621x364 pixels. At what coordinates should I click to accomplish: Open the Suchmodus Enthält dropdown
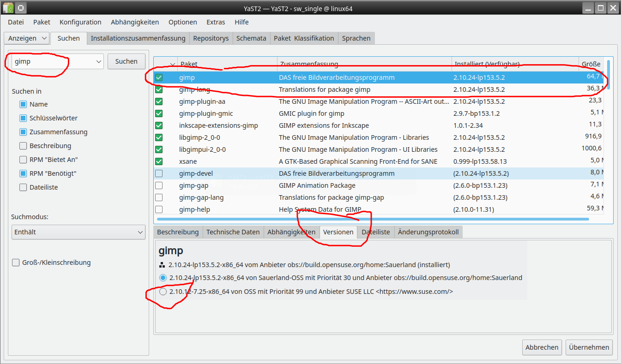78,232
